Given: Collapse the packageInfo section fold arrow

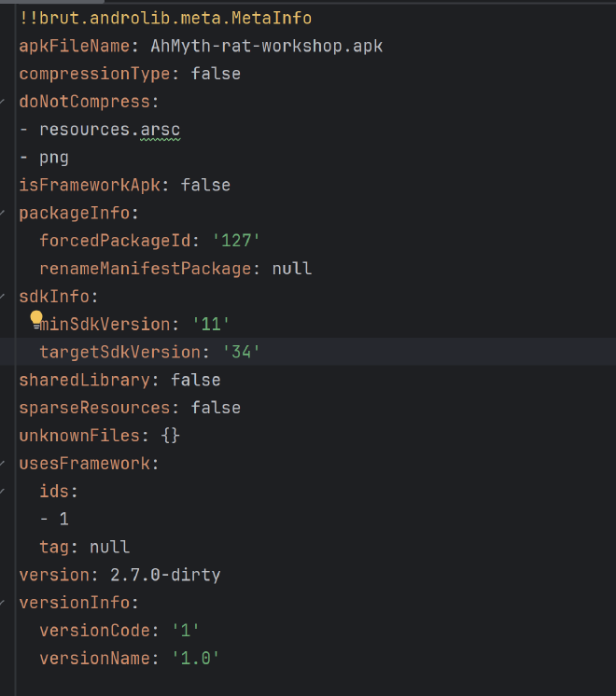Looking at the screenshot, I should (2, 213).
